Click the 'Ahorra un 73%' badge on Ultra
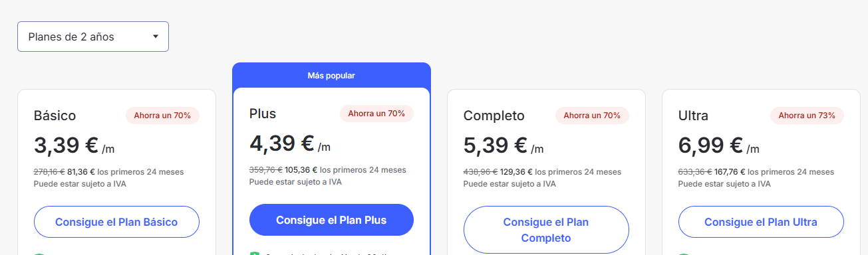This screenshot has height=255, width=868. tap(807, 116)
